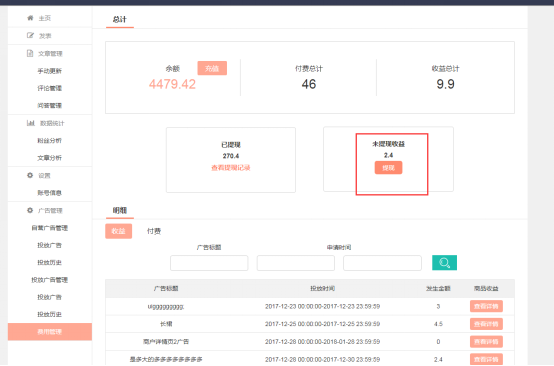Select the 文章管理 document icon
554x366 pixels.
tap(30, 53)
